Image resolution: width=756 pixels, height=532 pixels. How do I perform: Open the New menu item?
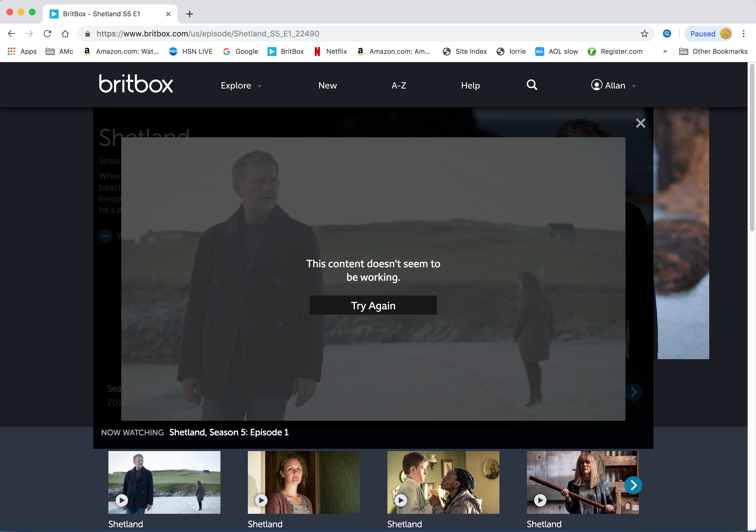327,86
